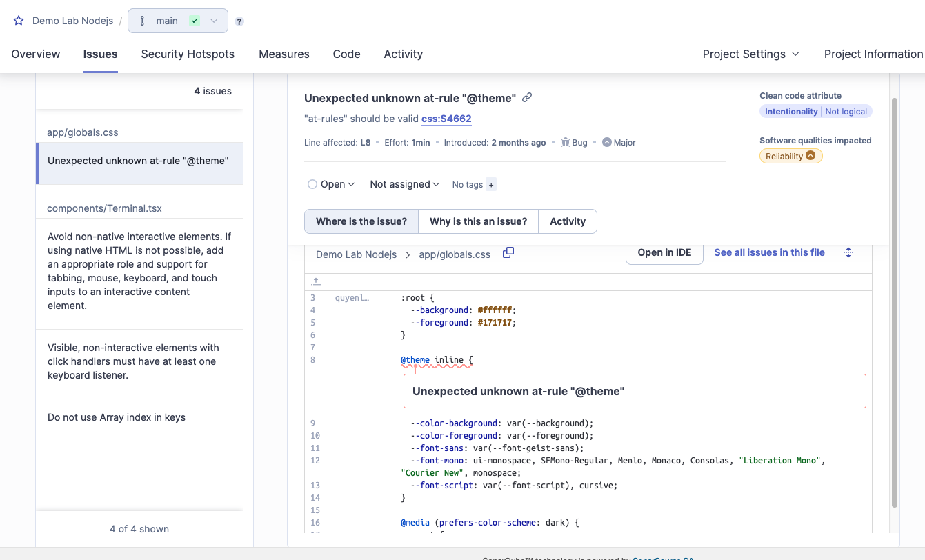Follow See all issues in this file link
925x560 pixels.
click(x=769, y=252)
